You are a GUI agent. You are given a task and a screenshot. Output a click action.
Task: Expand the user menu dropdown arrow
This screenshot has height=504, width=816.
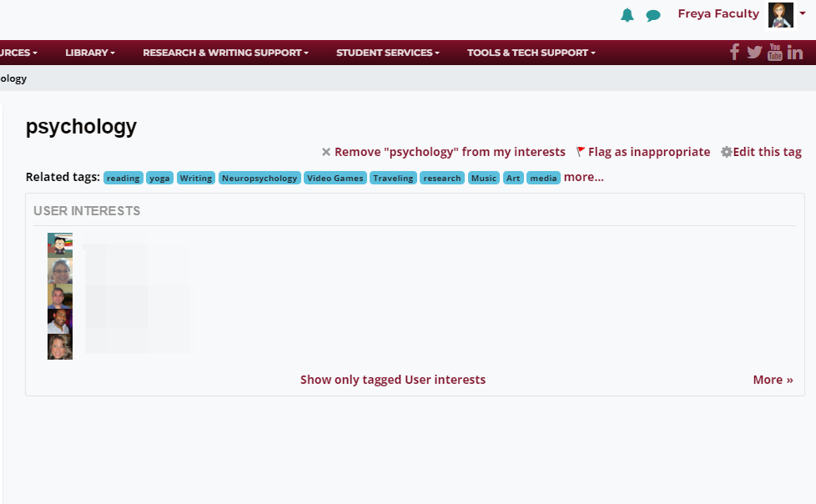pyautogui.click(x=803, y=13)
